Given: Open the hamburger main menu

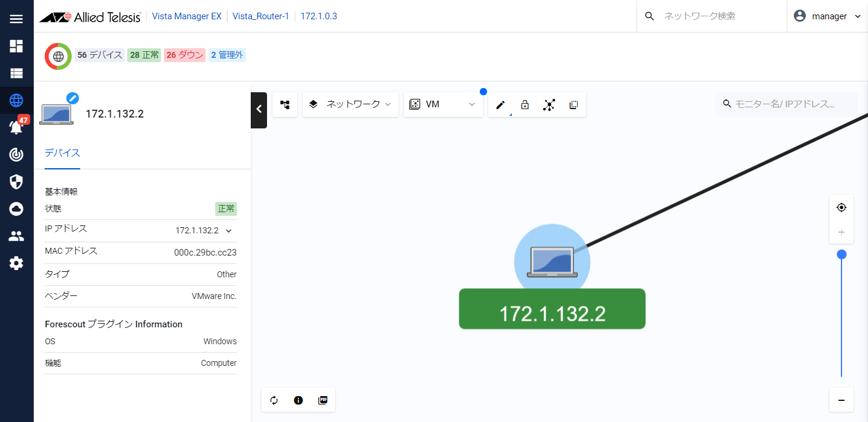Looking at the screenshot, I should tap(16, 19).
